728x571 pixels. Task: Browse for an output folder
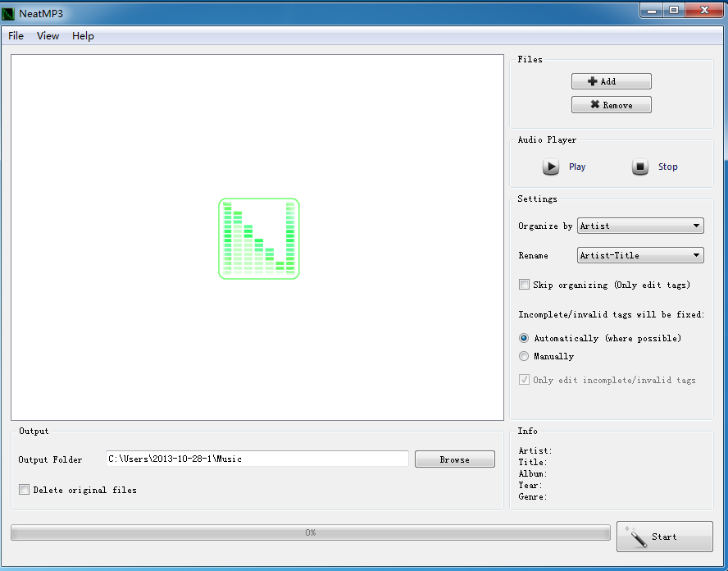[x=454, y=459]
